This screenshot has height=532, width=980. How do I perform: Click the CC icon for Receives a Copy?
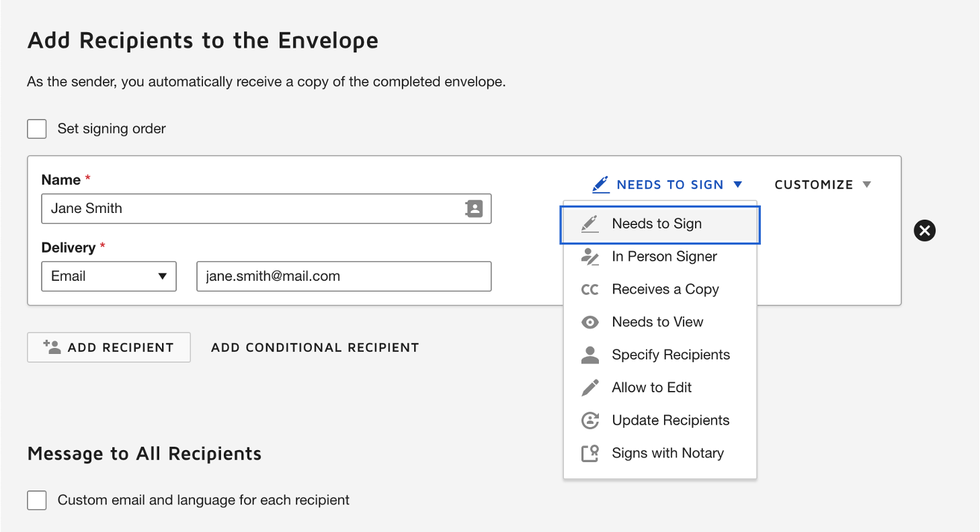[x=589, y=289]
